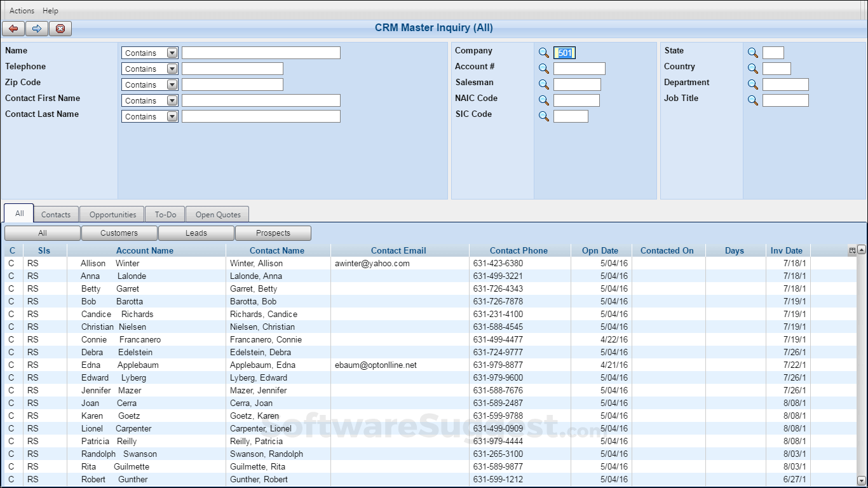Click into the Telephone text field
This screenshot has width=868, height=488.
click(232, 69)
